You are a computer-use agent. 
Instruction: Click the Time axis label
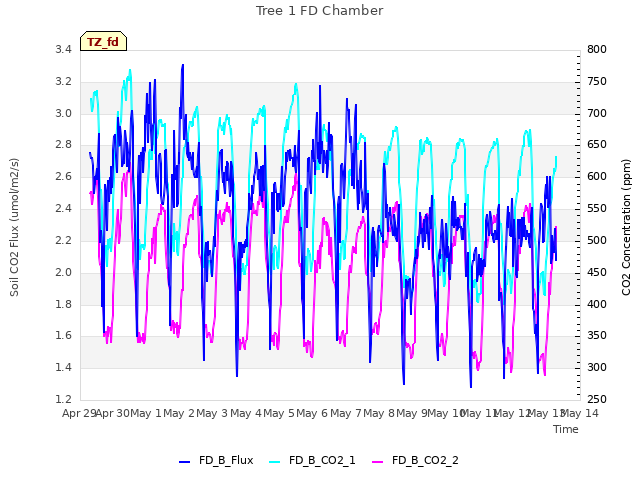566,429
